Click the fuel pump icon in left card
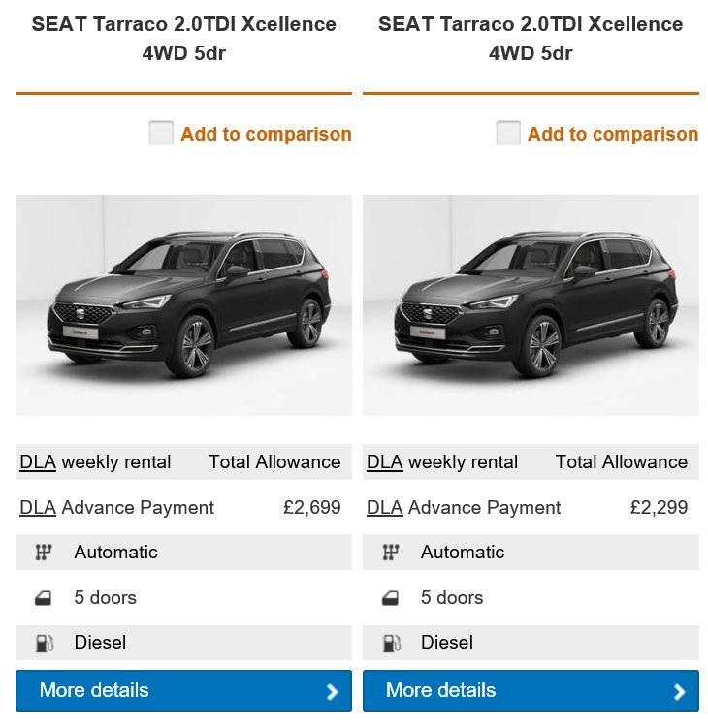 point(43,643)
